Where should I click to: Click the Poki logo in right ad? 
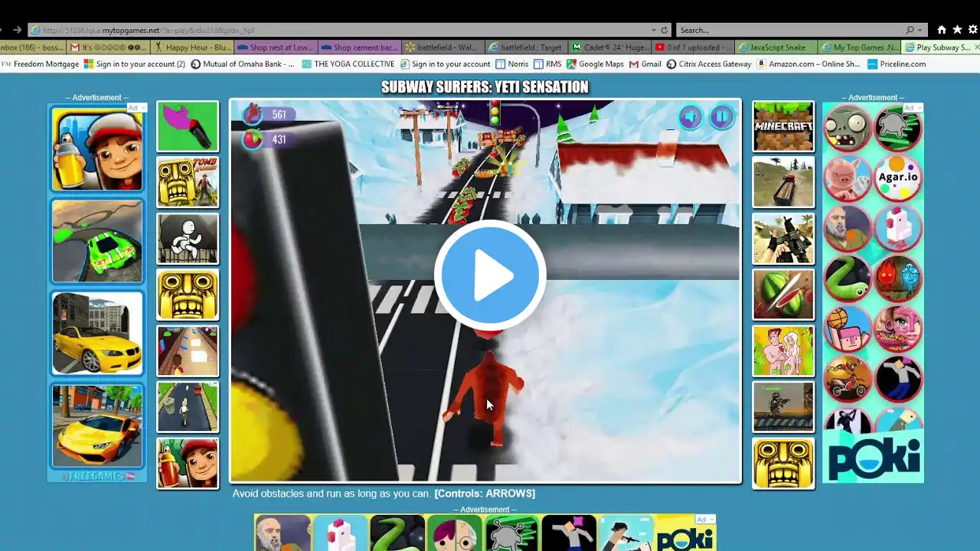click(874, 456)
